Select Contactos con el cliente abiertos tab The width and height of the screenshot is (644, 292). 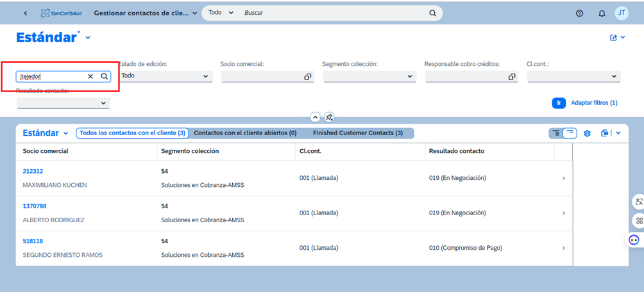[x=245, y=133]
